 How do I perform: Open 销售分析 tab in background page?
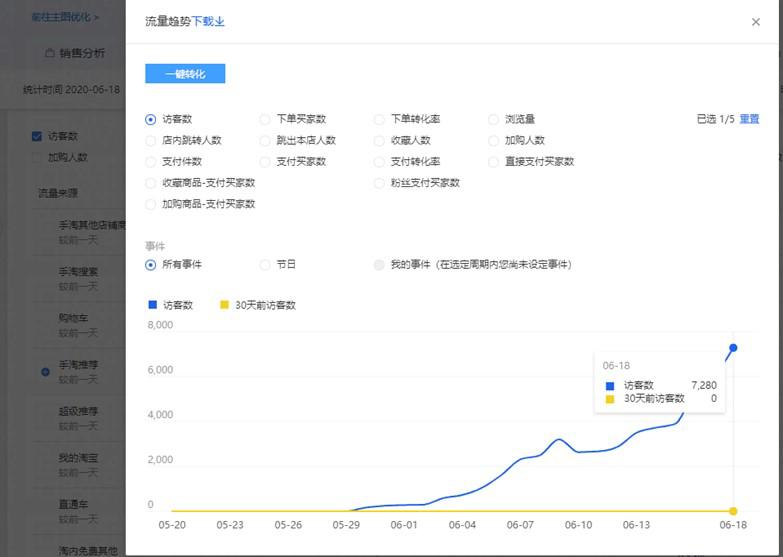coord(75,53)
